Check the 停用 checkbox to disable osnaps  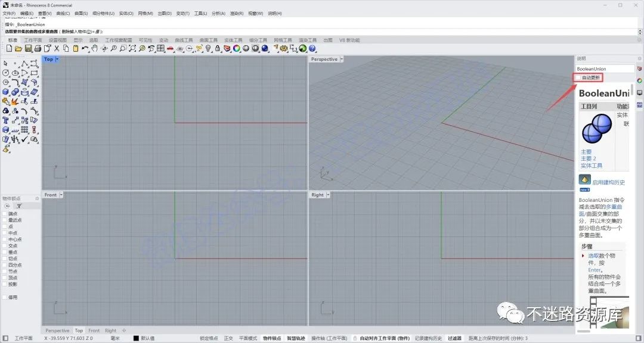point(5,297)
